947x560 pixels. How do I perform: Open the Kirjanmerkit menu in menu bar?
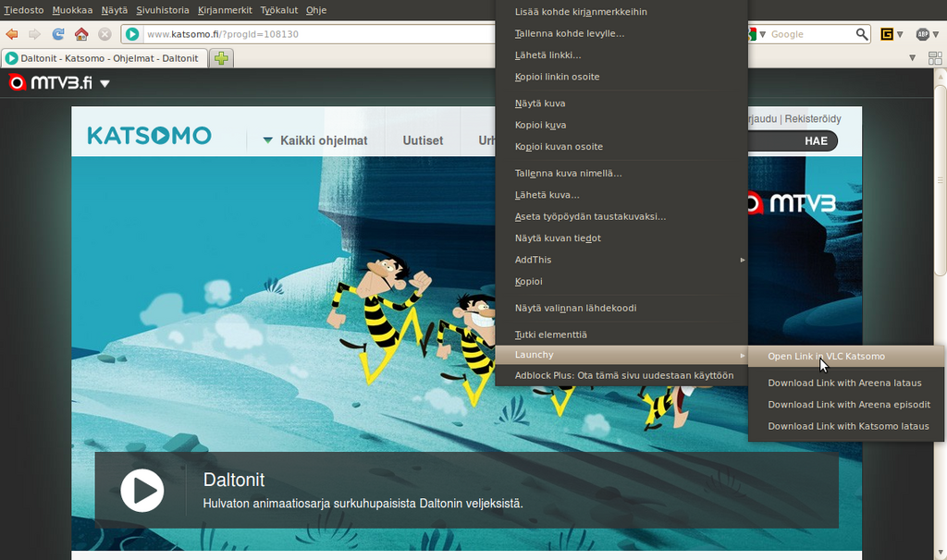(x=225, y=10)
